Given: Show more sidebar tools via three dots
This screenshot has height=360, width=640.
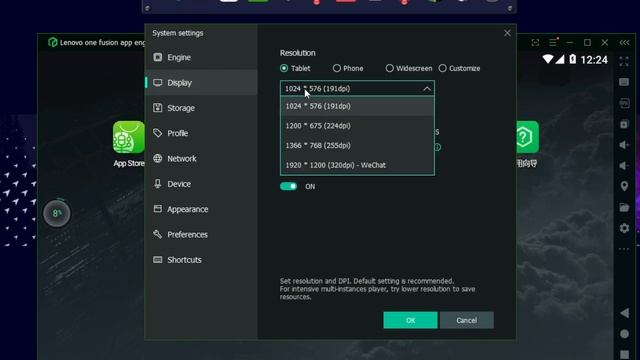Looking at the screenshot, I should coord(624,249).
